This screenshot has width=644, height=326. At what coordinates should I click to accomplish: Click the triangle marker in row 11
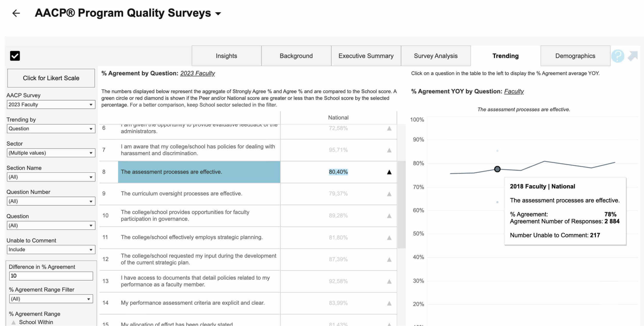(x=389, y=238)
